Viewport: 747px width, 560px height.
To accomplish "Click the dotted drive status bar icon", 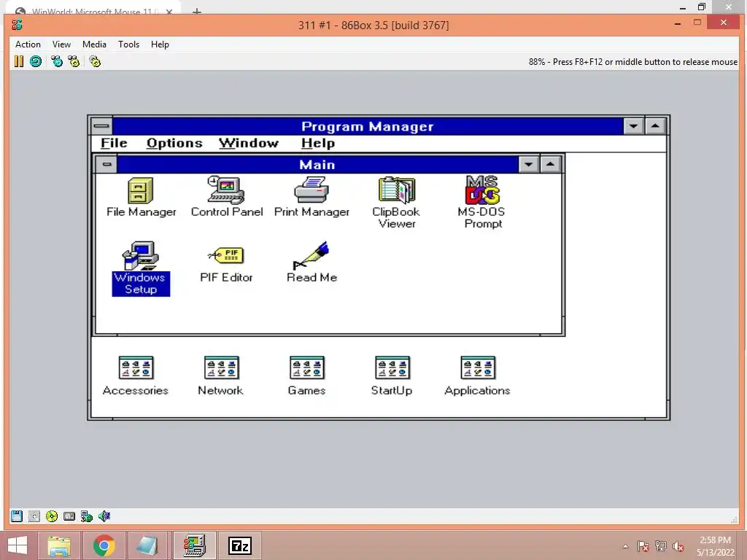I will (x=34, y=516).
